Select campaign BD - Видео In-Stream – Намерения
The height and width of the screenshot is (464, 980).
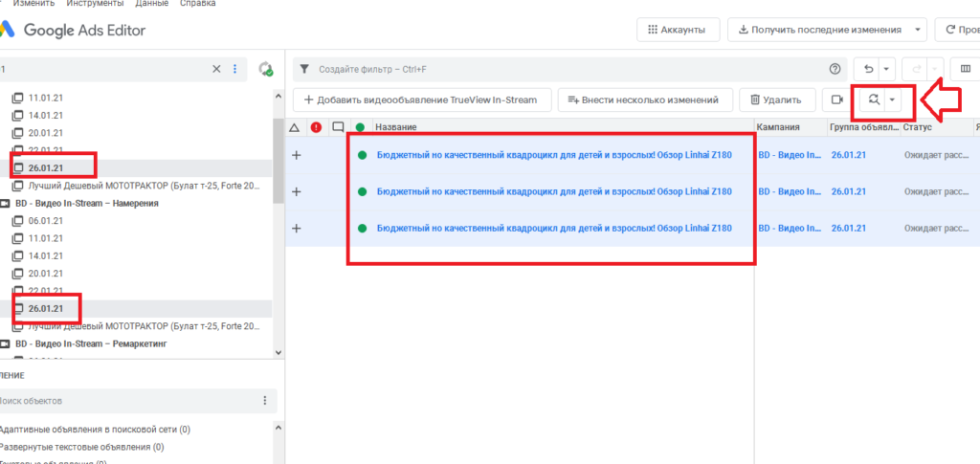tap(87, 204)
